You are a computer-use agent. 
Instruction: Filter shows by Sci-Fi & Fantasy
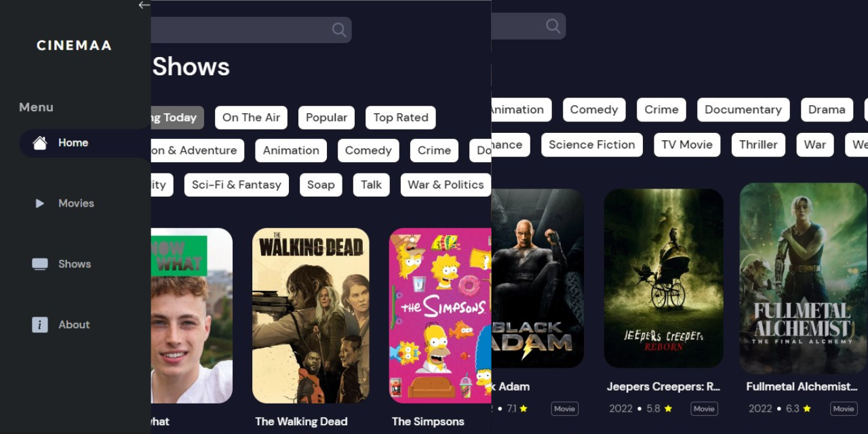click(236, 184)
